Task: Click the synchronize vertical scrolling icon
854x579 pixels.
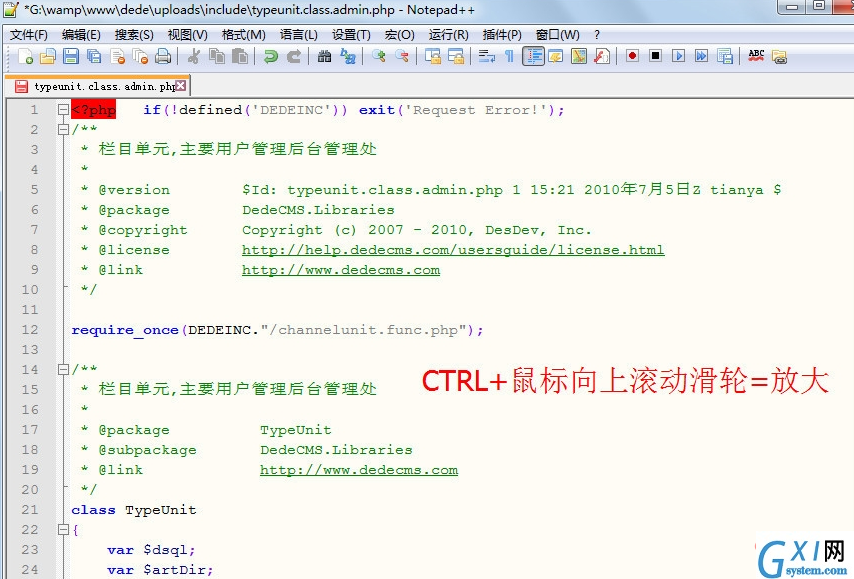Action: coord(432,56)
